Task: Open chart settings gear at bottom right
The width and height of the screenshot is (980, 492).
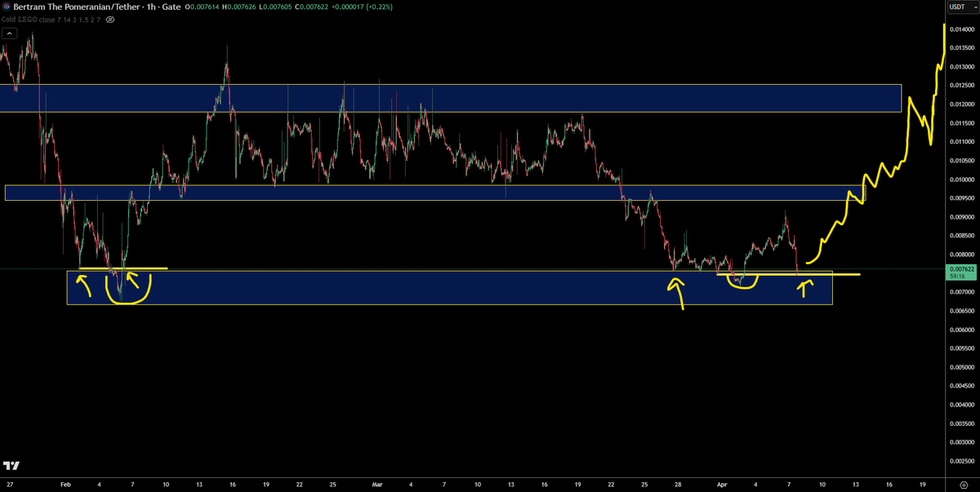Action: click(964, 484)
